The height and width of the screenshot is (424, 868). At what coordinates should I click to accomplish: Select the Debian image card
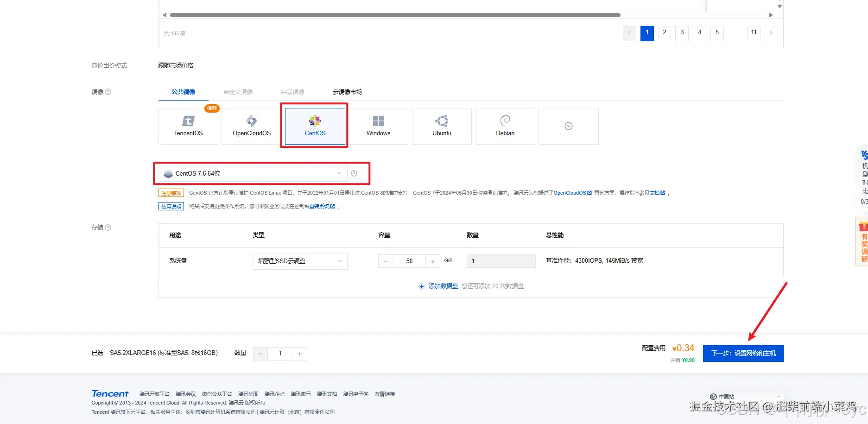505,126
